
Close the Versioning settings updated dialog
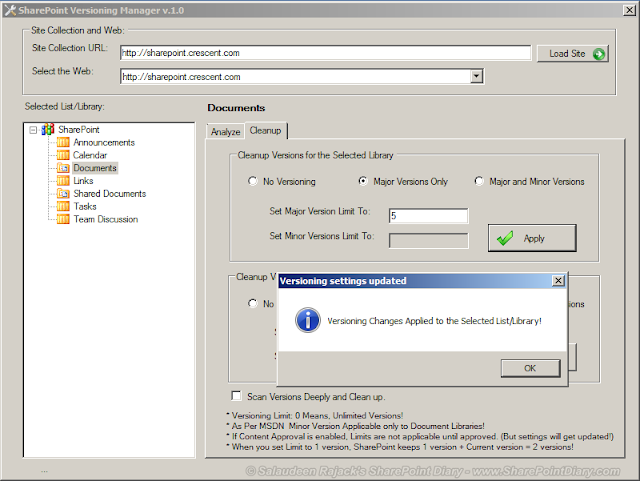click(x=558, y=281)
